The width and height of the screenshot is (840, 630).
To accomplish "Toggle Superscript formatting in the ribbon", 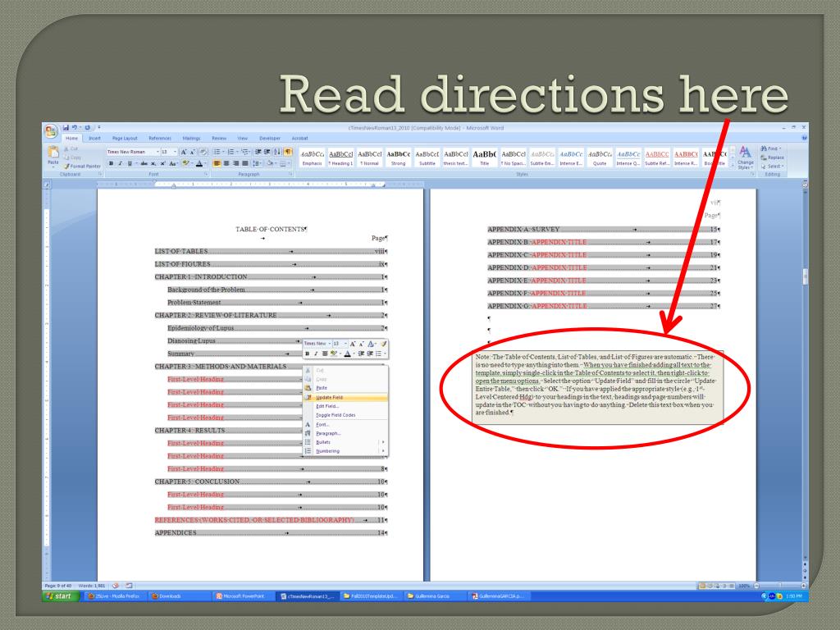I will pos(163,163).
